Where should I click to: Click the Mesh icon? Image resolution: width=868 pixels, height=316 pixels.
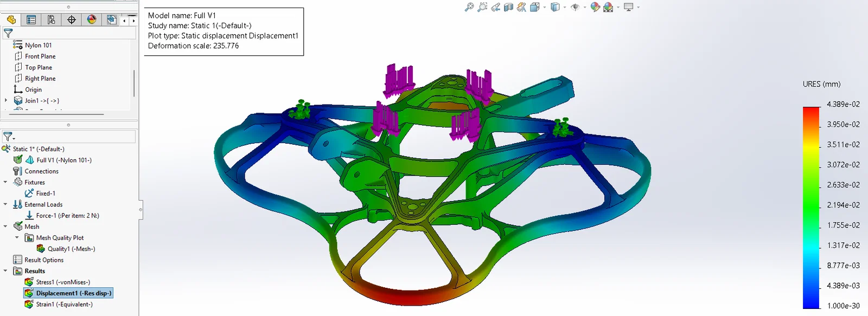tap(18, 227)
